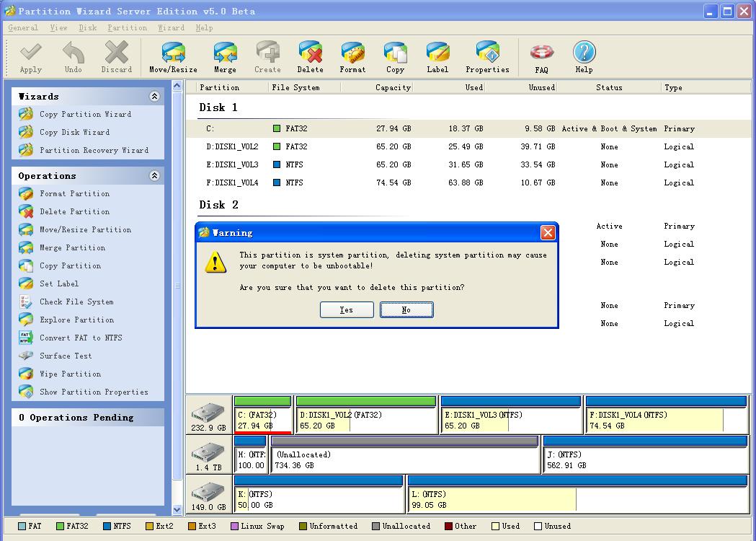Click the Format toolbar icon
The width and height of the screenshot is (756, 541).
[352, 57]
